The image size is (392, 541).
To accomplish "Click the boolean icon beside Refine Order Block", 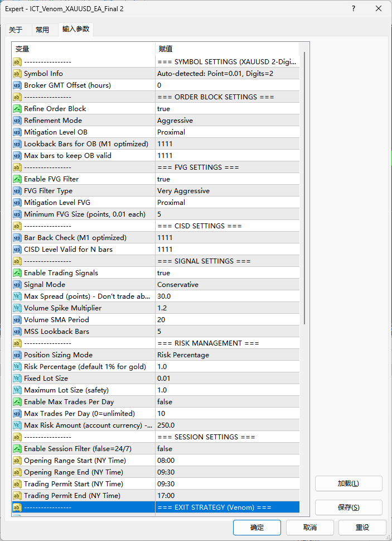I will pos(17,109).
